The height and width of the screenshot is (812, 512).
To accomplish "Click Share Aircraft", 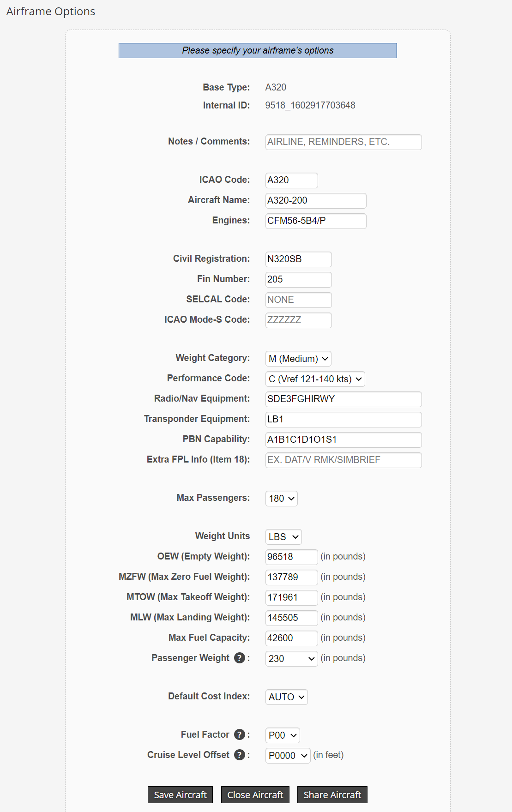I will pyautogui.click(x=332, y=794).
